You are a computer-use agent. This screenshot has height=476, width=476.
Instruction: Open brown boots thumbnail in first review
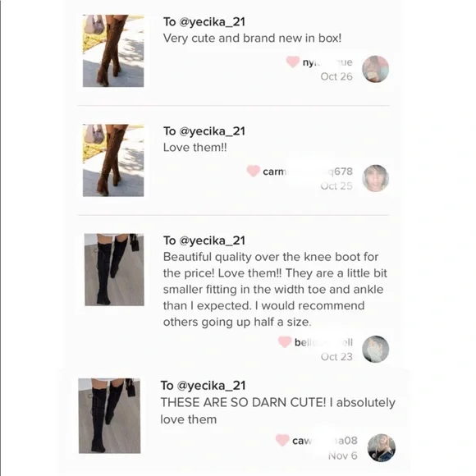click(x=113, y=51)
